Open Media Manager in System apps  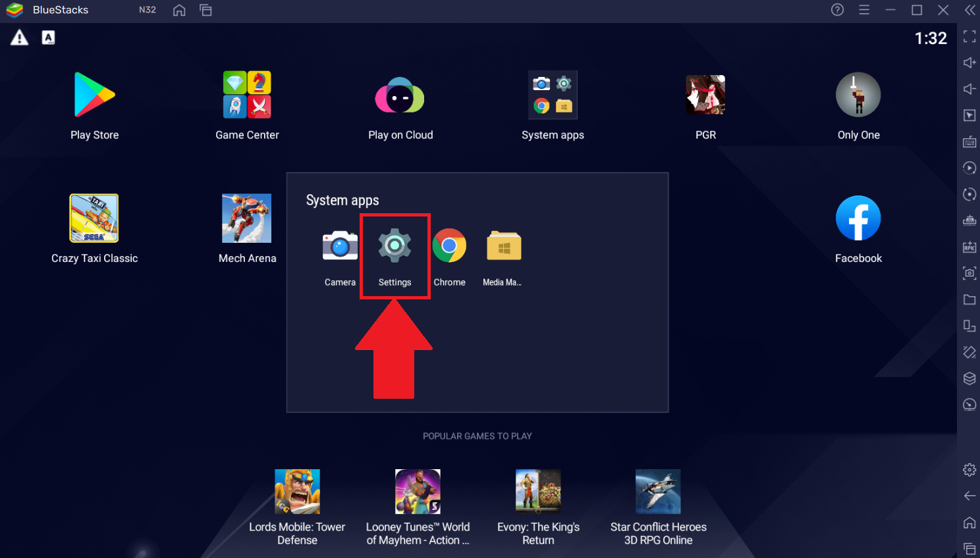pos(504,246)
